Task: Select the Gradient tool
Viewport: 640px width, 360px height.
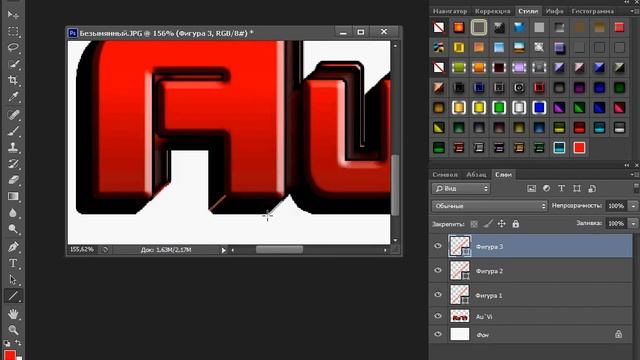Action: 13,196
